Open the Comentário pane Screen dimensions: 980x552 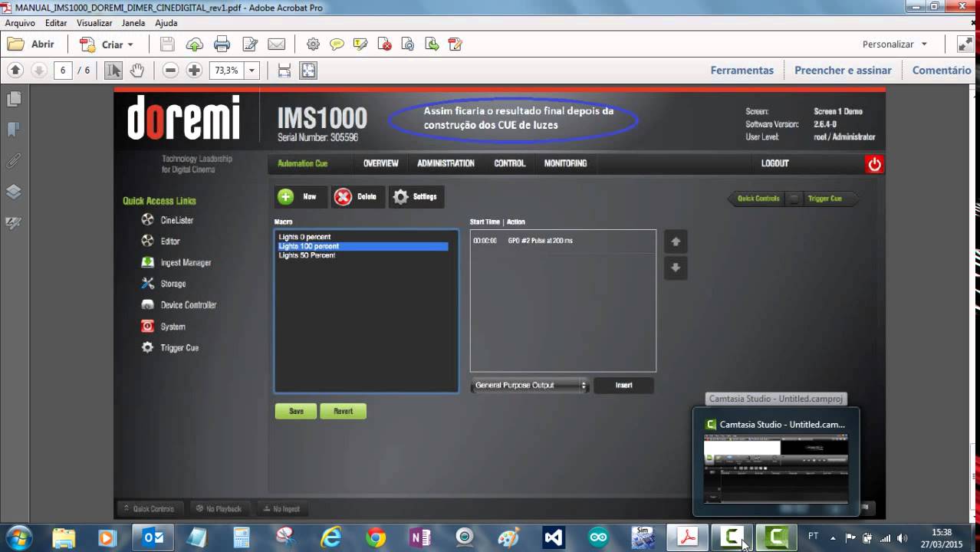tap(942, 71)
